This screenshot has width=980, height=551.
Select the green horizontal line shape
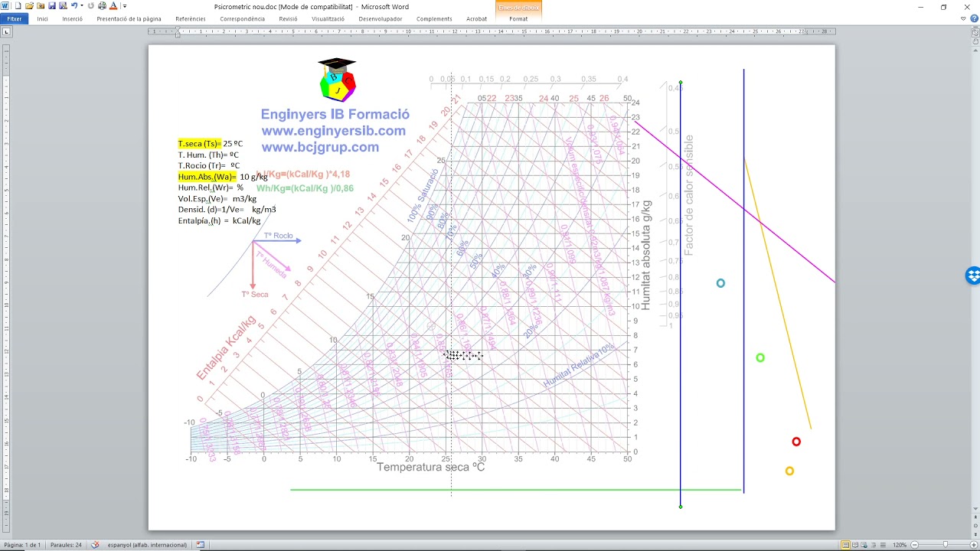pos(515,490)
